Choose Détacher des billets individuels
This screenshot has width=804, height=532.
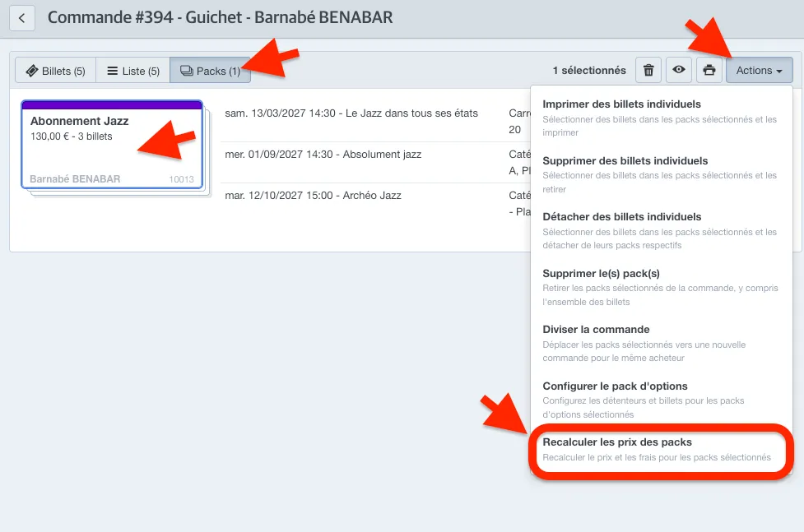tap(661, 230)
